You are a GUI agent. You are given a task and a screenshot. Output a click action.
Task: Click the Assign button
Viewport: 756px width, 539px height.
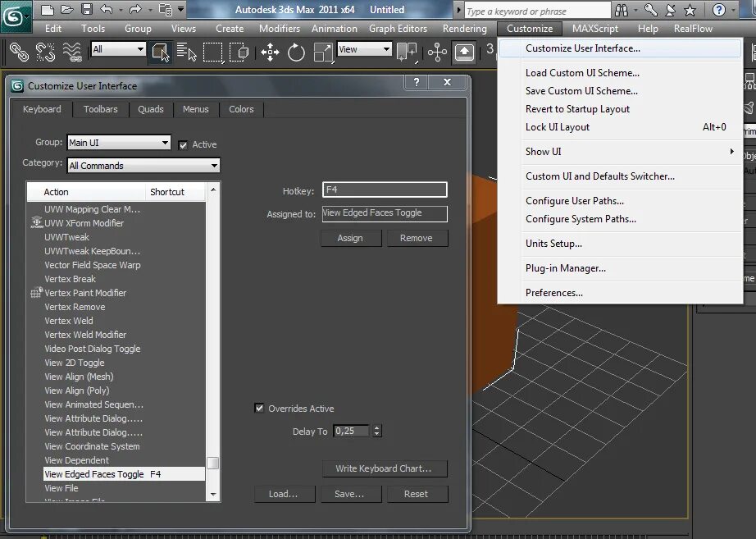(350, 238)
